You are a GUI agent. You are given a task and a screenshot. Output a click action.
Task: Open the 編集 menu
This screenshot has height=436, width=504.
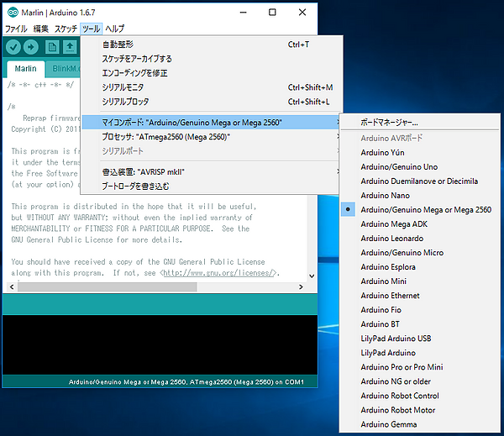tap(41, 29)
